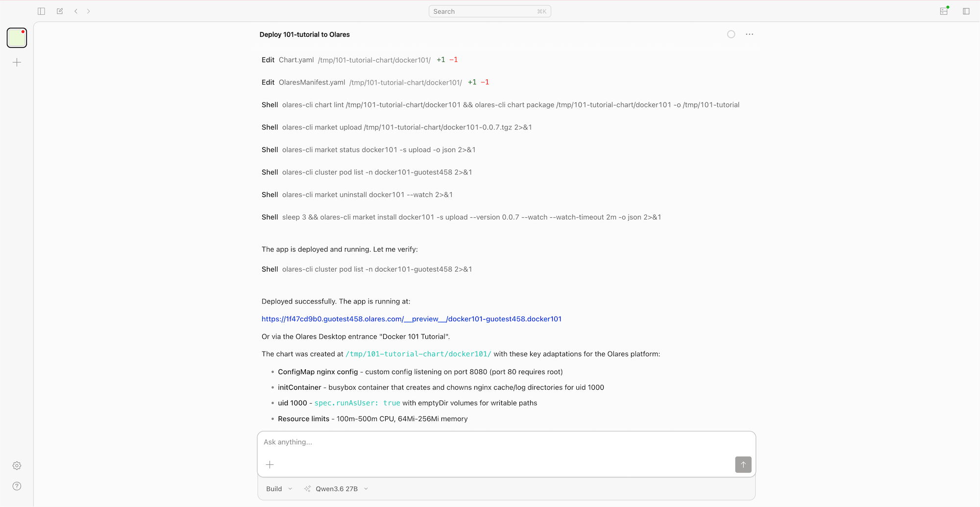Click the /tmp/101-tutorial-chart/docker101/ path

click(418, 354)
